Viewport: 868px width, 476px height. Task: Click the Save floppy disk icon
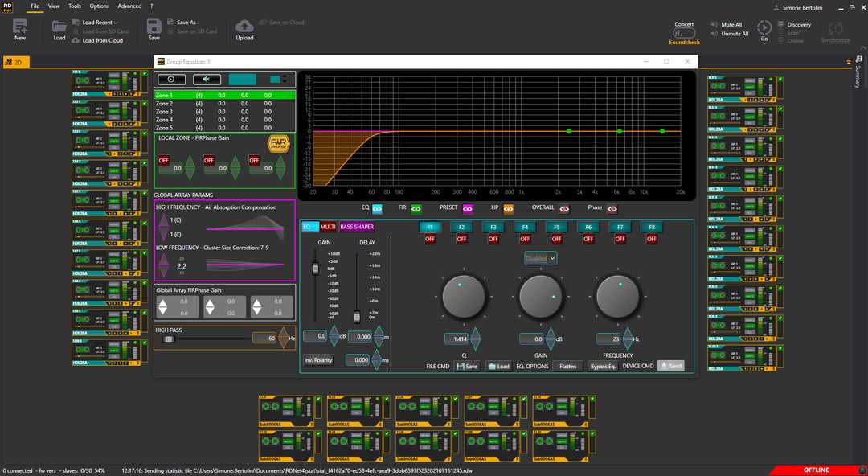coord(154,27)
